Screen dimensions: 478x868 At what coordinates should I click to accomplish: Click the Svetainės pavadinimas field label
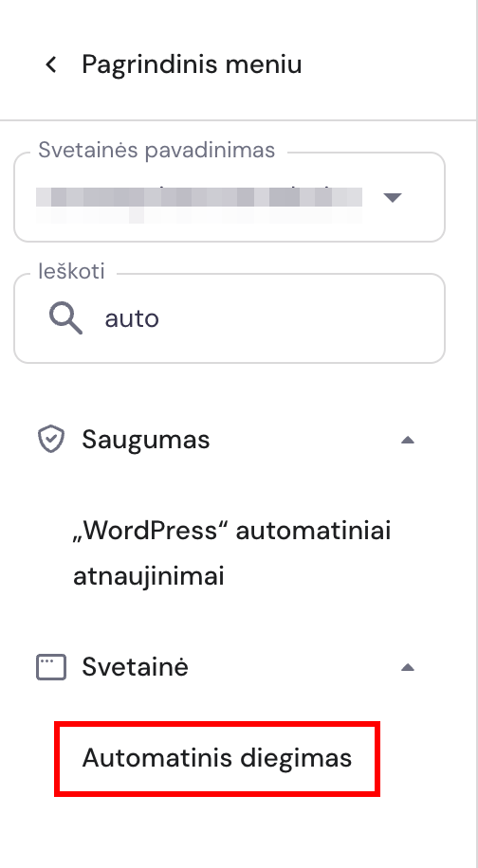coord(156,150)
